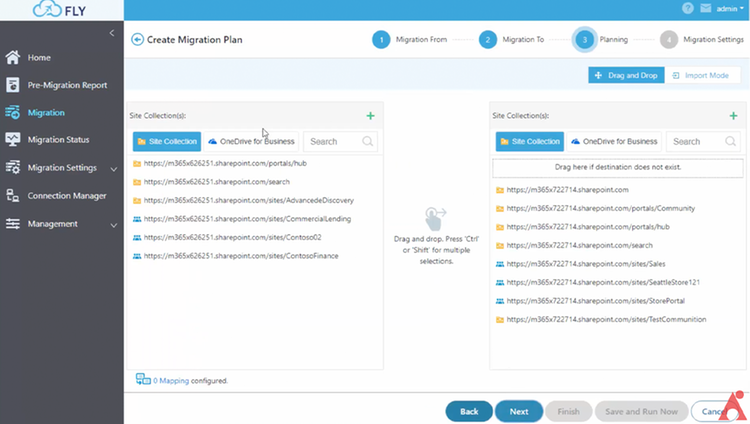Select the sites/CommercialLending source site
Image resolution: width=750 pixels, height=424 pixels.
247,219
